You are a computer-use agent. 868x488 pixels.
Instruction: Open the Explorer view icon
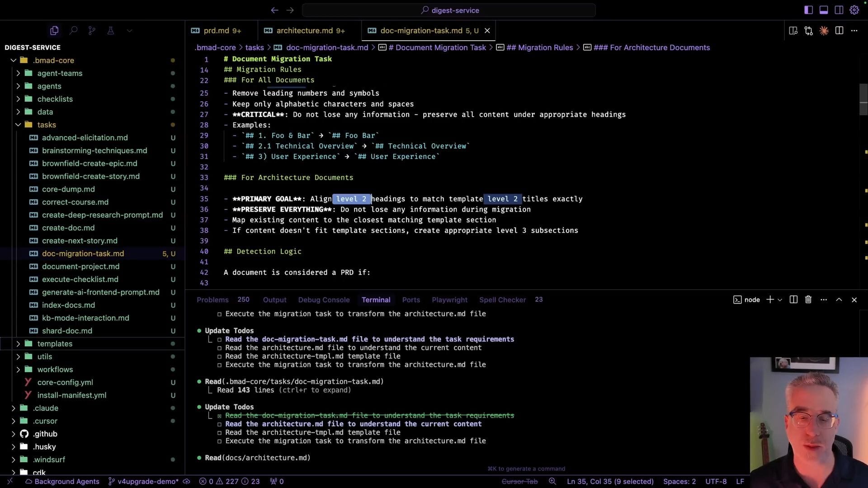pos(54,31)
